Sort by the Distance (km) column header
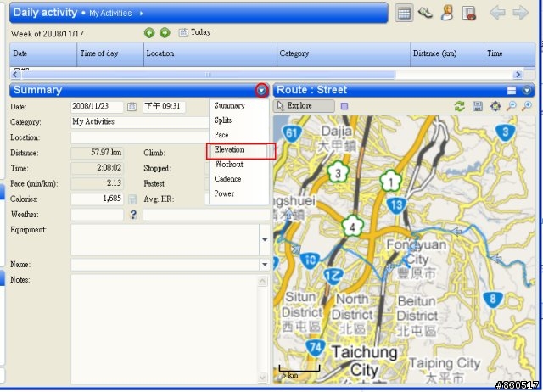The image size is (543, 392). click(438, 53)
